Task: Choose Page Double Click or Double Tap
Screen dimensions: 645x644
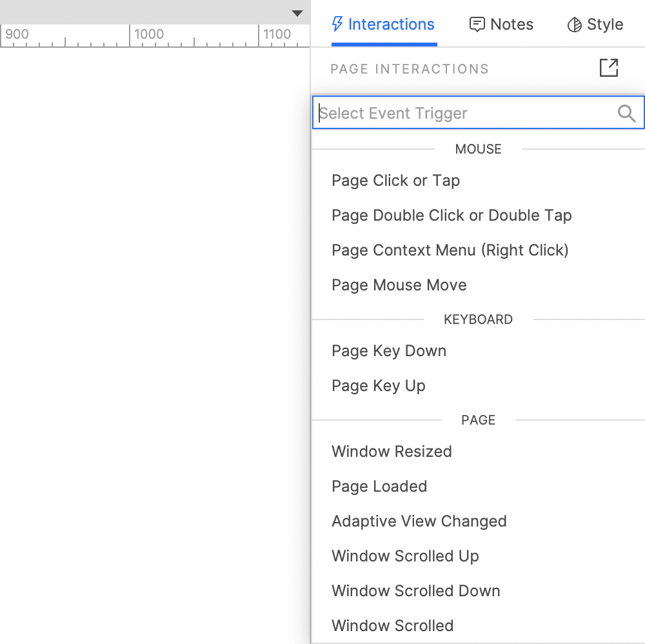Action: coord(451,216)
